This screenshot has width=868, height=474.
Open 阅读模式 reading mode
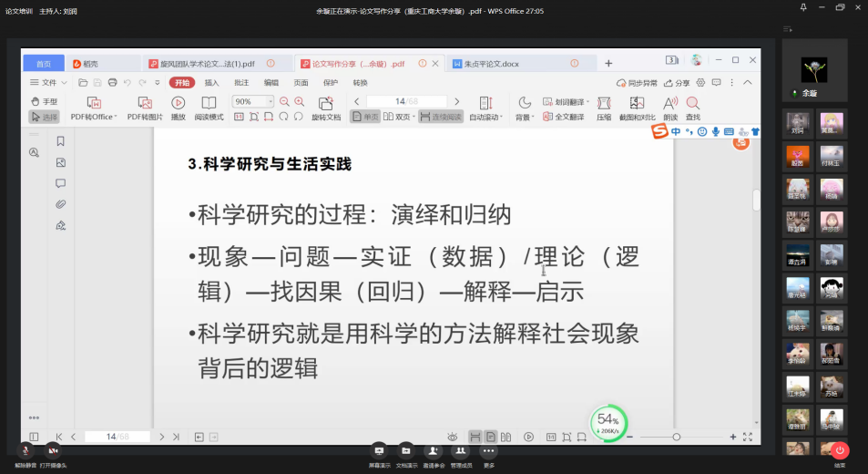pos(209,102)
